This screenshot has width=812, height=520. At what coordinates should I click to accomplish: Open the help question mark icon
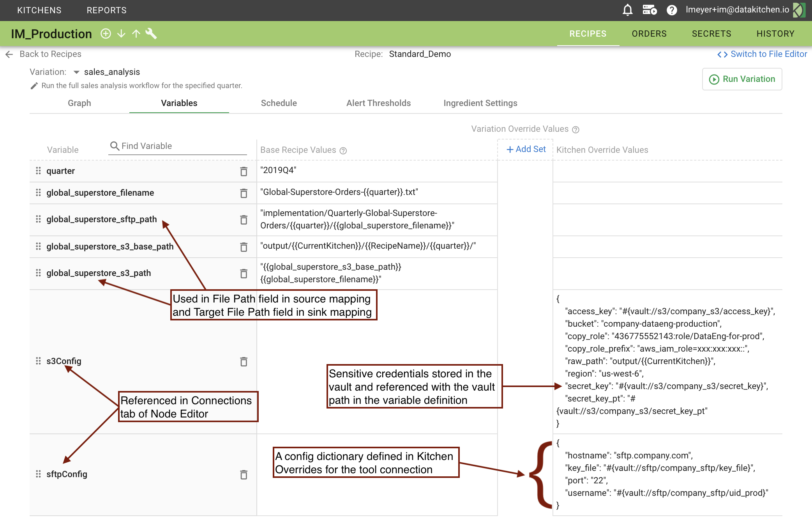pos(671,10)
